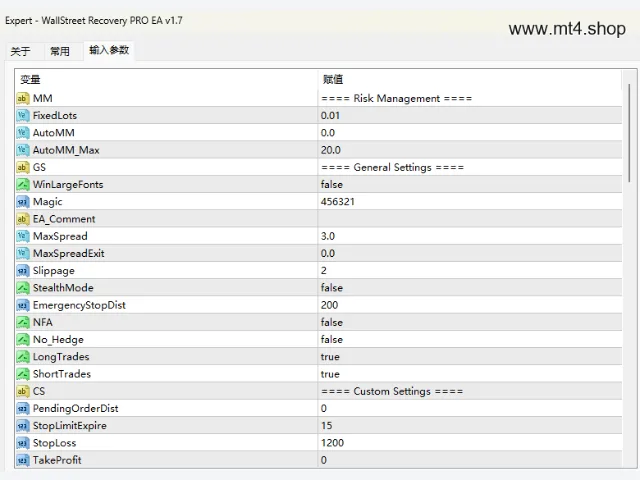This screenshot has height=480, width=640.
Task: Click the integer icon beside Slippage
Action: (x=23, y=271)
